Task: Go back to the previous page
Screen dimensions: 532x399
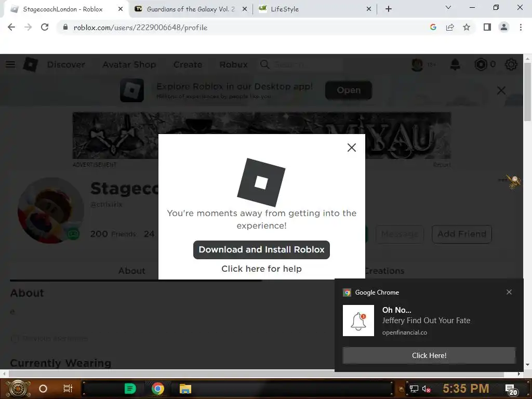Action: coord(11,28)
